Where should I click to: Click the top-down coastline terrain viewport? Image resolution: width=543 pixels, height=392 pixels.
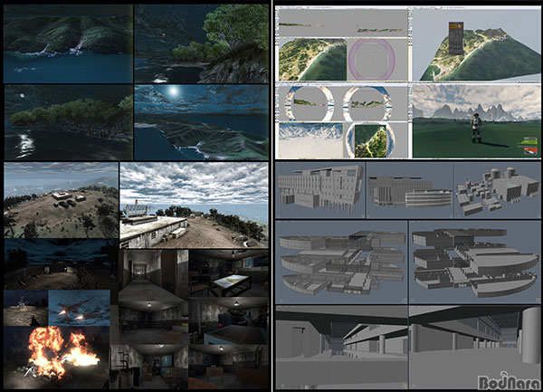[x=312, y=60]
